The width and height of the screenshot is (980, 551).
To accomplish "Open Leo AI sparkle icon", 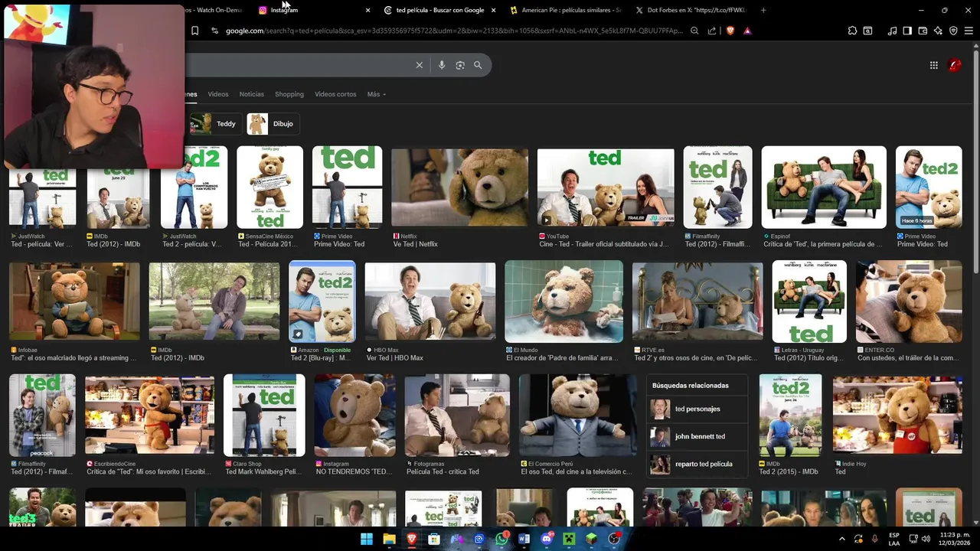I will coord(938,31).
